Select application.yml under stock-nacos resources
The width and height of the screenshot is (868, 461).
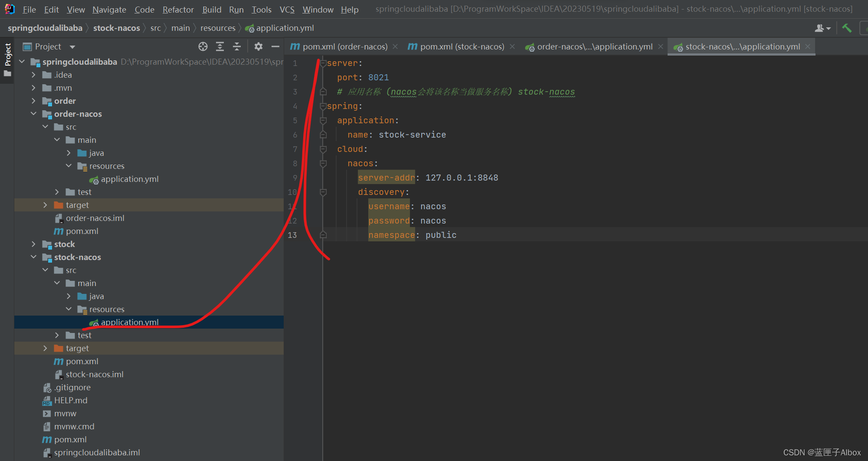pos(130,322)
